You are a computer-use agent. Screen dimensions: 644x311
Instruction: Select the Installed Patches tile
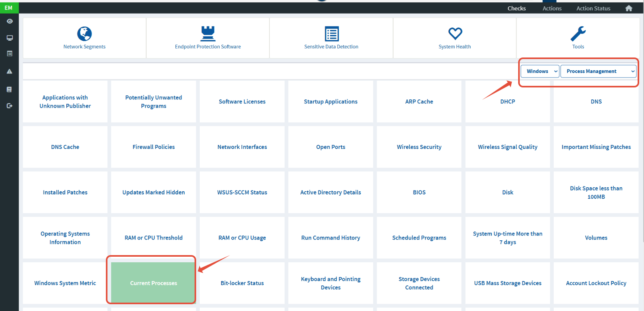65,192
